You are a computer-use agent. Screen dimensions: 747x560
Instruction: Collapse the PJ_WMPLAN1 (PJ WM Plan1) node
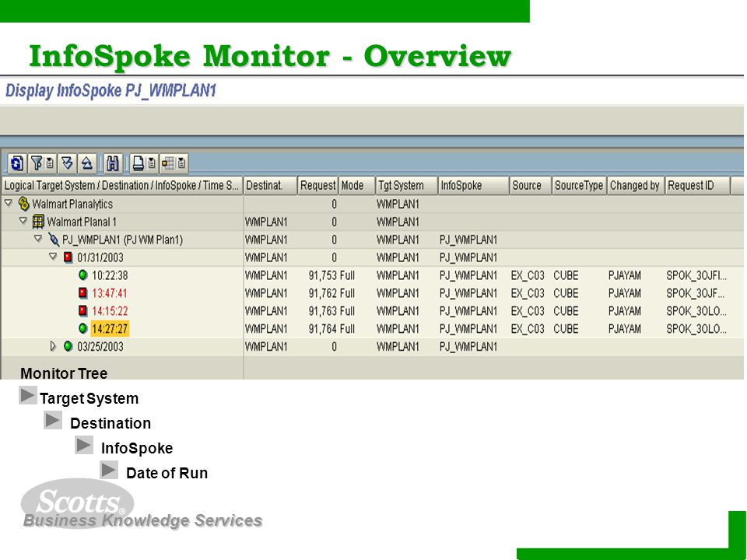point(38,239)
